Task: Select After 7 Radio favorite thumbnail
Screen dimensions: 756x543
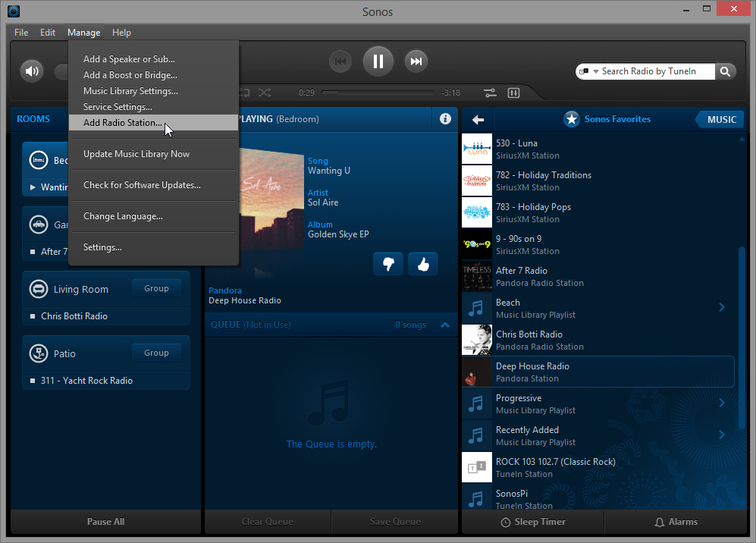Action: [x=477, y=276]
